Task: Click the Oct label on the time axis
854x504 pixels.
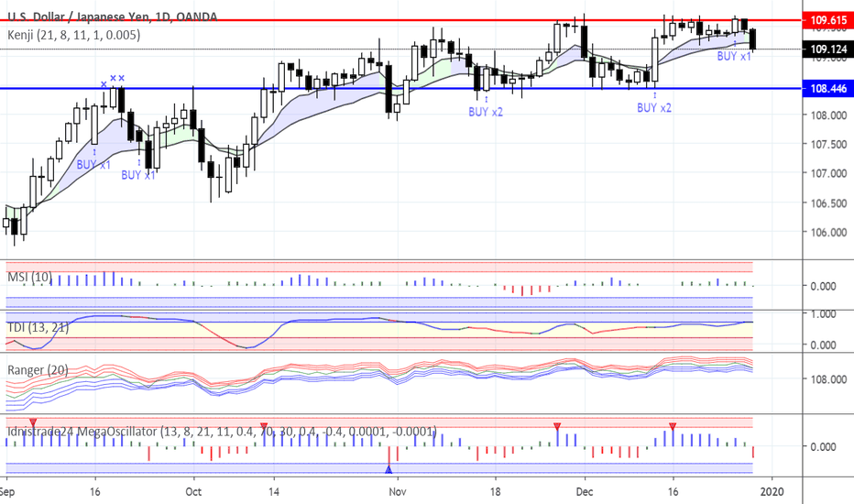Action: (x=193, y=491)
